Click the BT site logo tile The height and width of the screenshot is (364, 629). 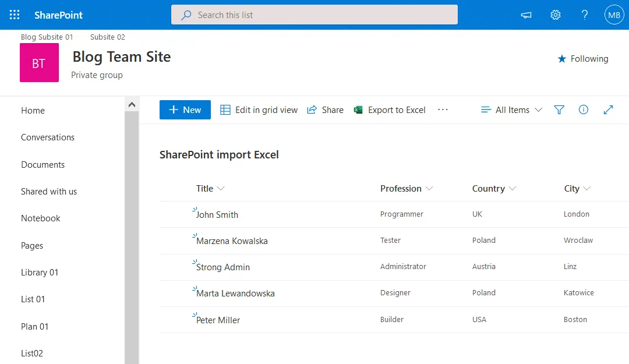coord(39,63)
